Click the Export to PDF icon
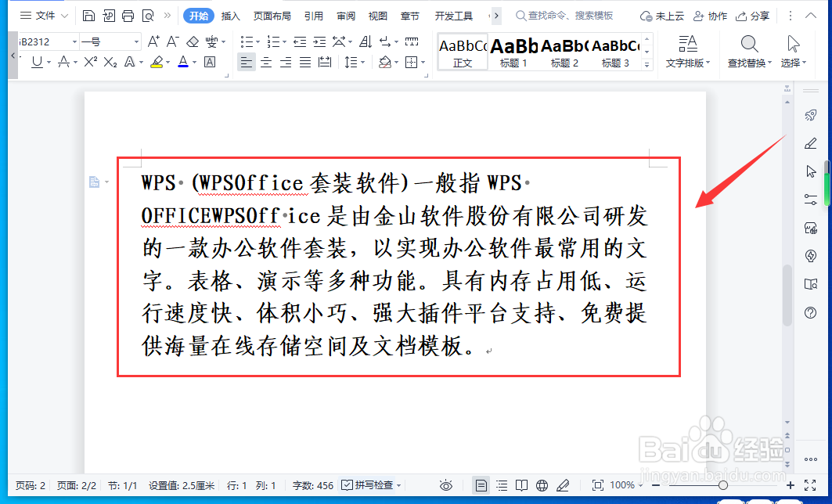 (108, 16)
